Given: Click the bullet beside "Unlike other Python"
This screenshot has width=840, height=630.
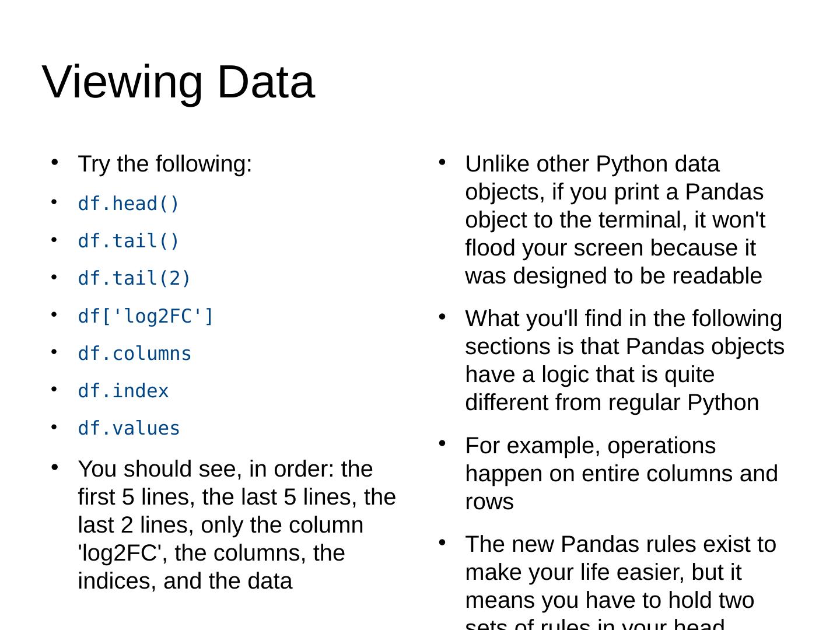Looking at the screenshot, I should tap(442, 162).
